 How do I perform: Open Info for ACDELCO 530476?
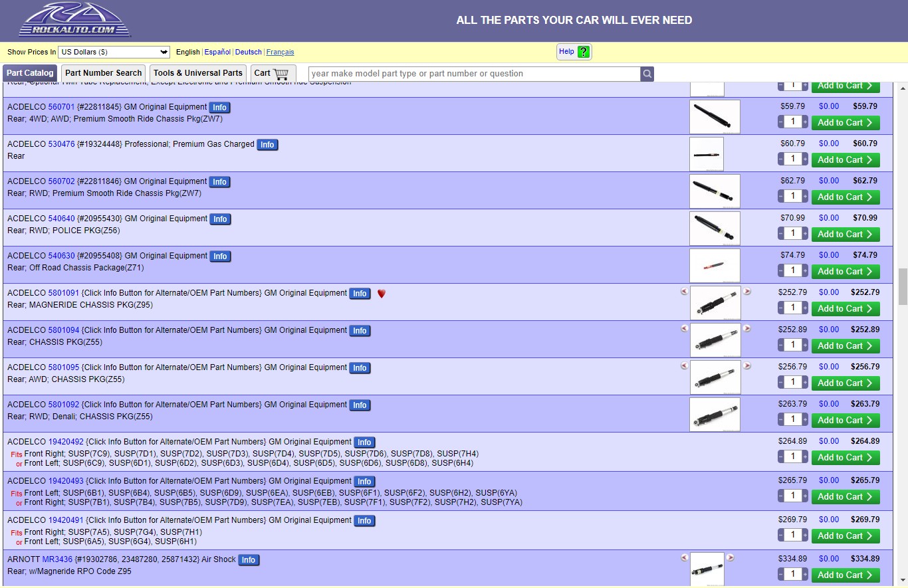pyautogui.click(x=267, y=145)
